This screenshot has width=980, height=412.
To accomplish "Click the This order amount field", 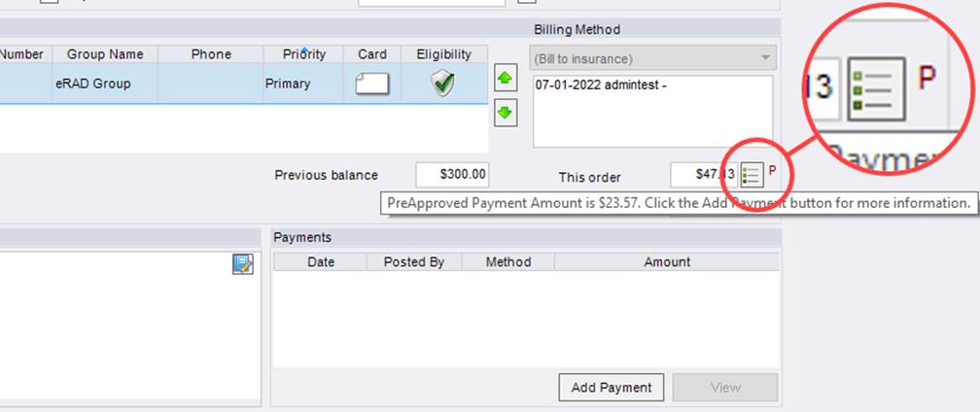I will point(702,175).
